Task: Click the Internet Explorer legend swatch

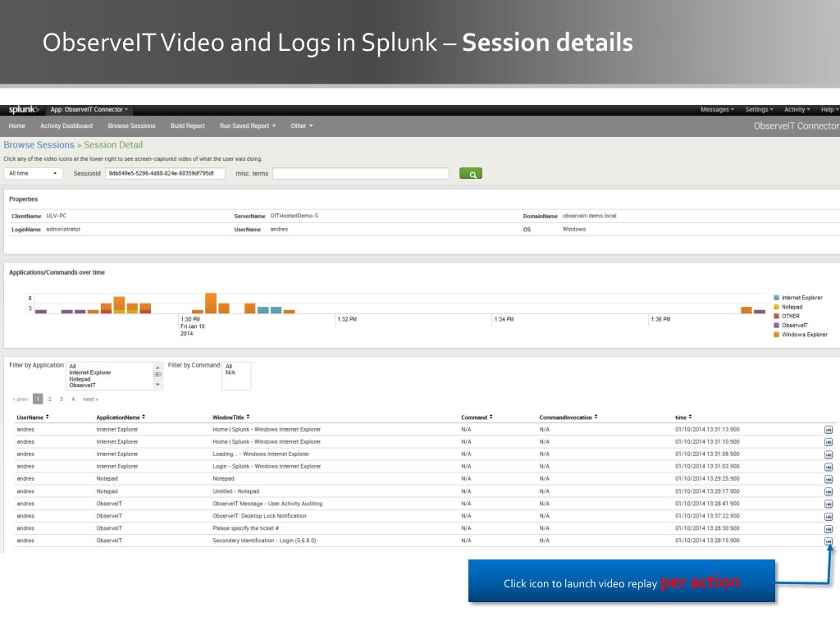Action: [776, 298]
